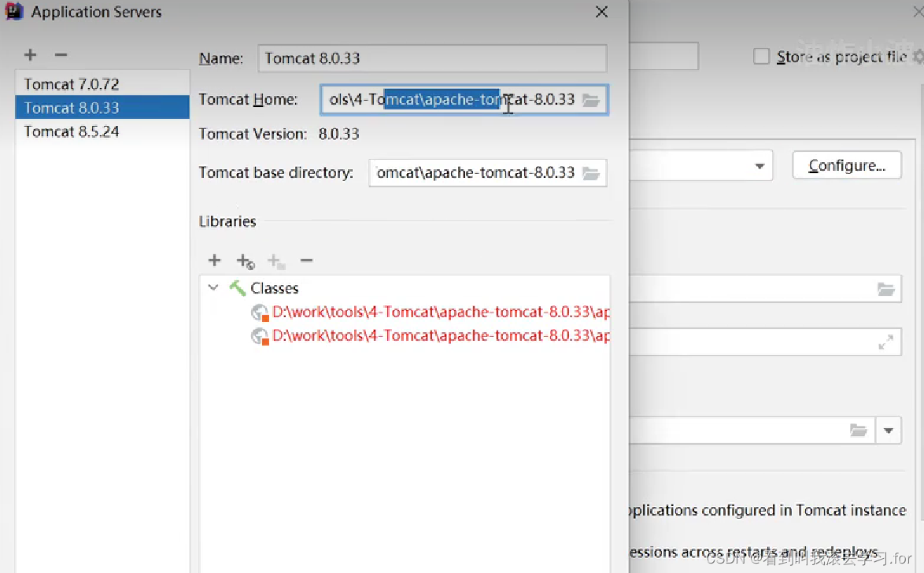Collapse the Classes tree under Libraries

[x=213, y=288]
